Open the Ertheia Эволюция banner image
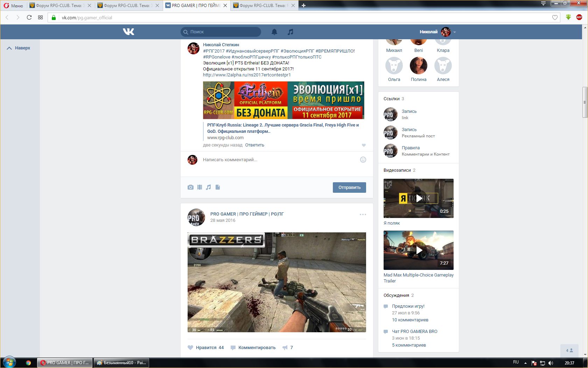588x368 pixels. pos(283,100)
